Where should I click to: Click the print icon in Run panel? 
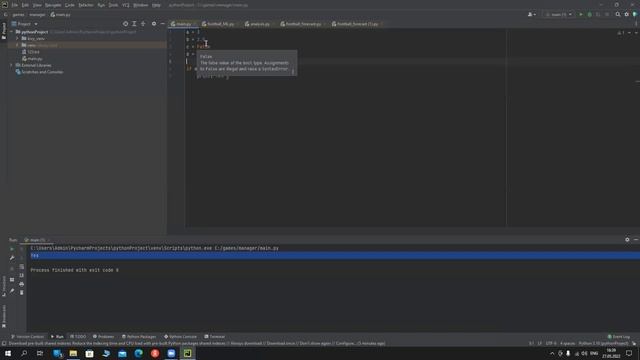click(x=22, y=284)
